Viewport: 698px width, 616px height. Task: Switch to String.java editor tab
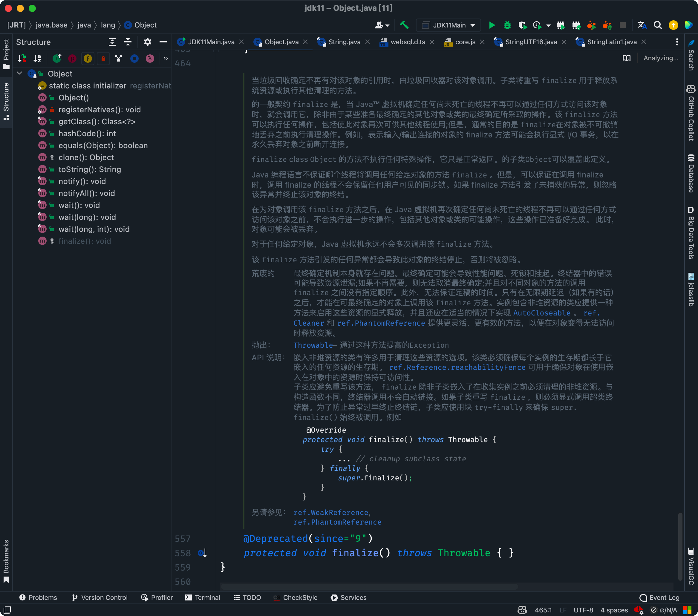click(344, 42)
